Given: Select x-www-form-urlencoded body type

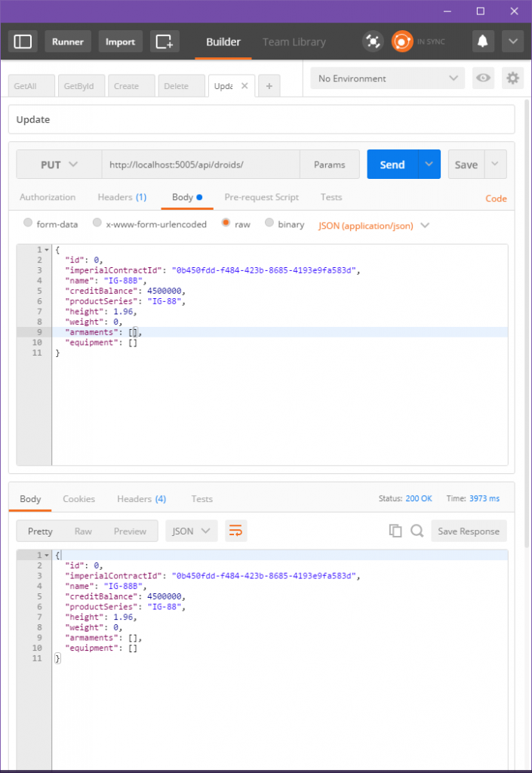Looking at the screenshot, I should coord(97,224).
